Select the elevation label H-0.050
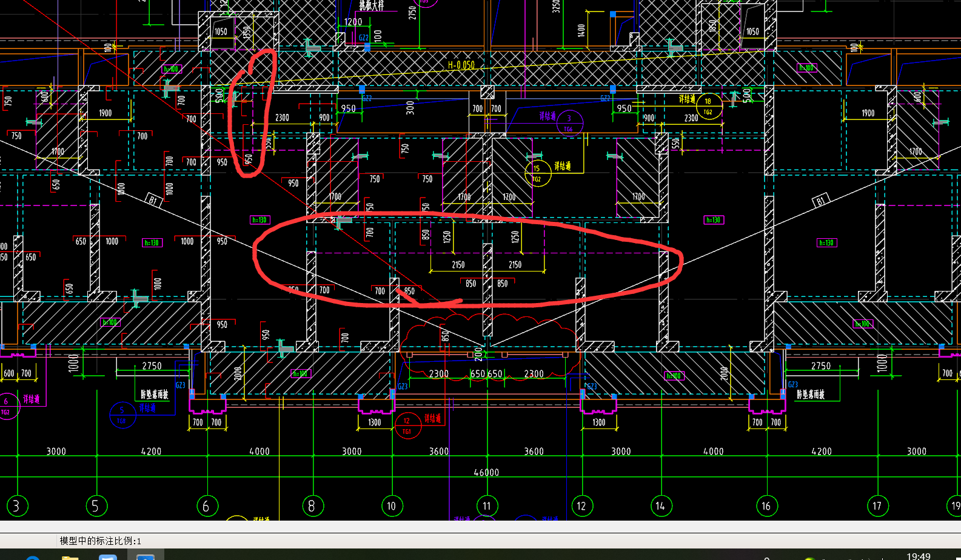961x560 pixels. (x=461, y=65)
